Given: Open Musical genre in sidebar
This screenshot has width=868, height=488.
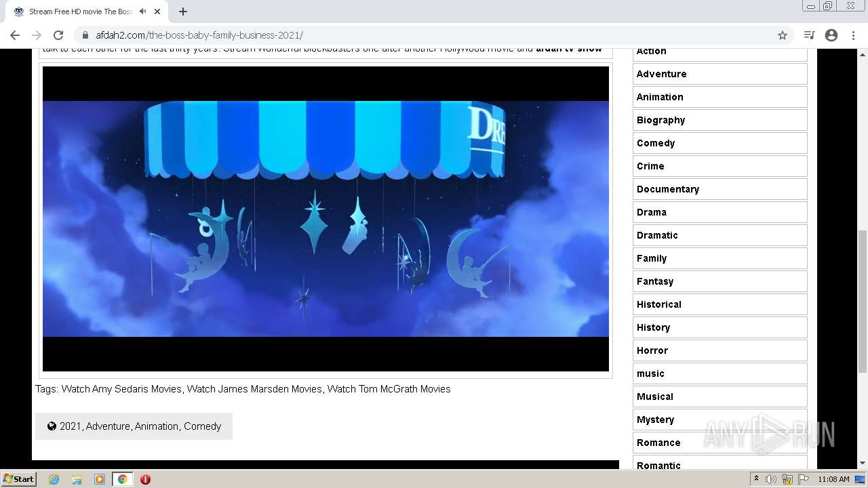Looking at the screenshot, I should pyautogui.click(x=719, y=396).
